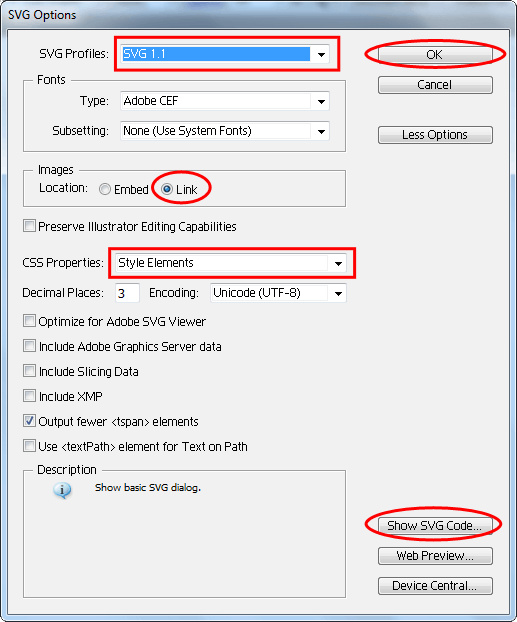
Task: Expand the CSS Properties dropdown
Action: pos(231,263)
